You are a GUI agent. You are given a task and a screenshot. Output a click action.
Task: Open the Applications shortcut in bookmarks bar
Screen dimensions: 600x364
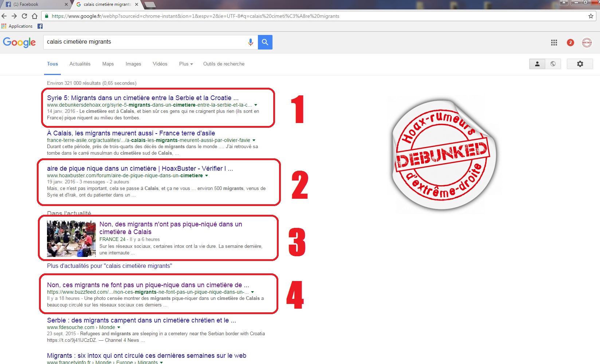(17, 26)
